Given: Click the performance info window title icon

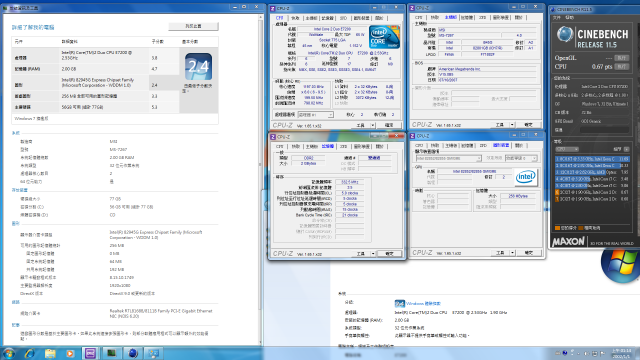Looking at the screenshot, I should [x=5, y=8].
